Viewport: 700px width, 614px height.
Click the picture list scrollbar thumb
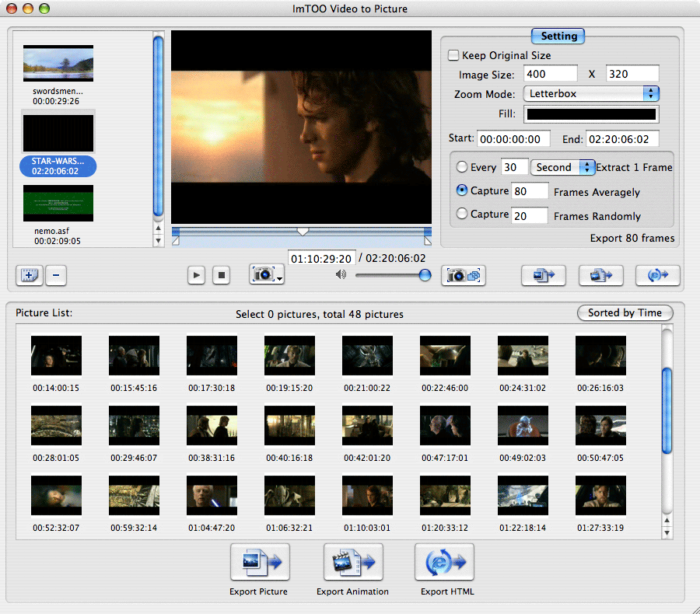coord(667,410)
